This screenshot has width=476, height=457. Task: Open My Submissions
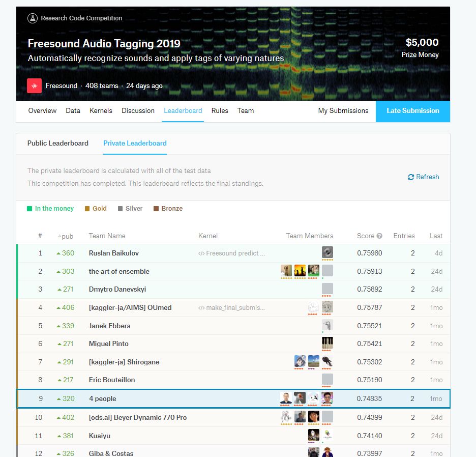pos(343,110)
